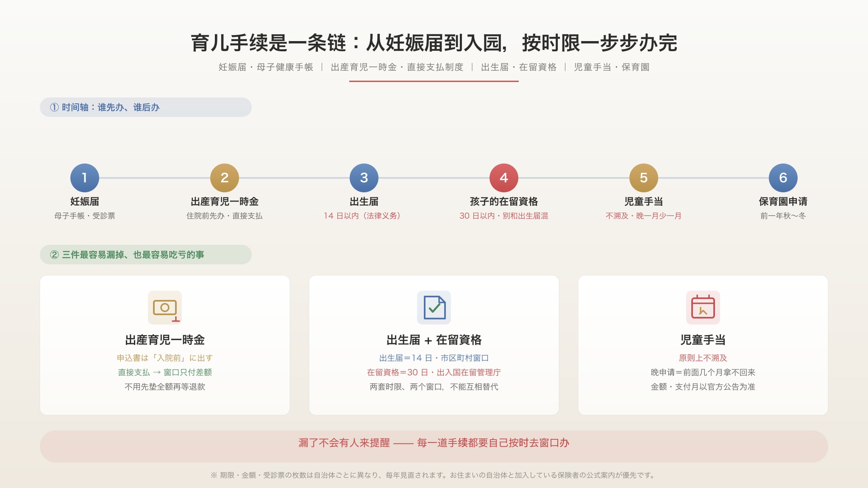Click the main title 育儿手续是一条链
Image resolution: width=868 pixels, height=488 pixels.
point(434,43)
